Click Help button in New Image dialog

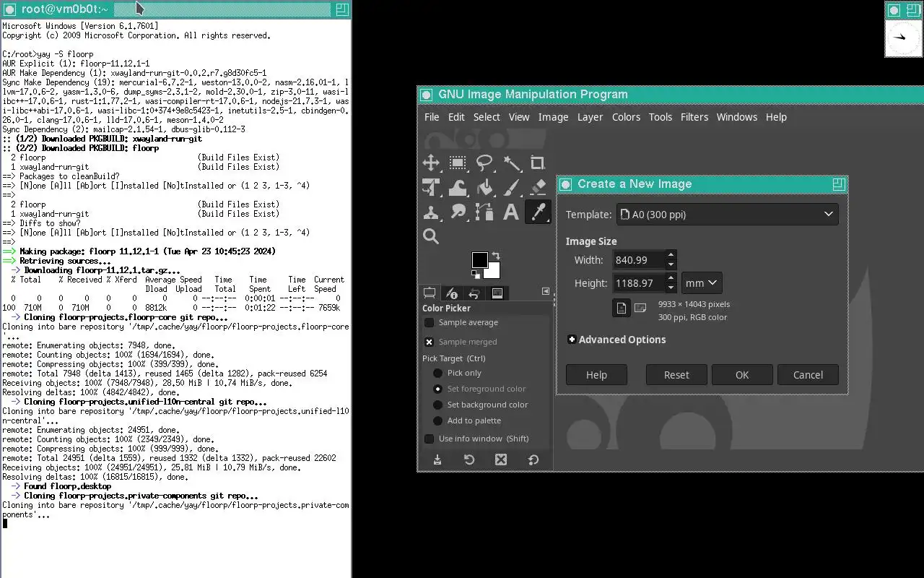coord(596,375)
